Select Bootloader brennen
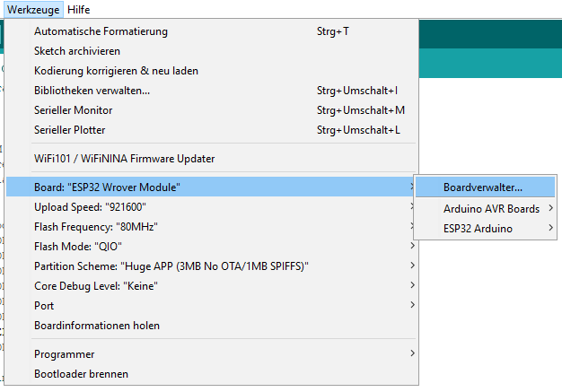Screen dimensions: 562x392 212,374
